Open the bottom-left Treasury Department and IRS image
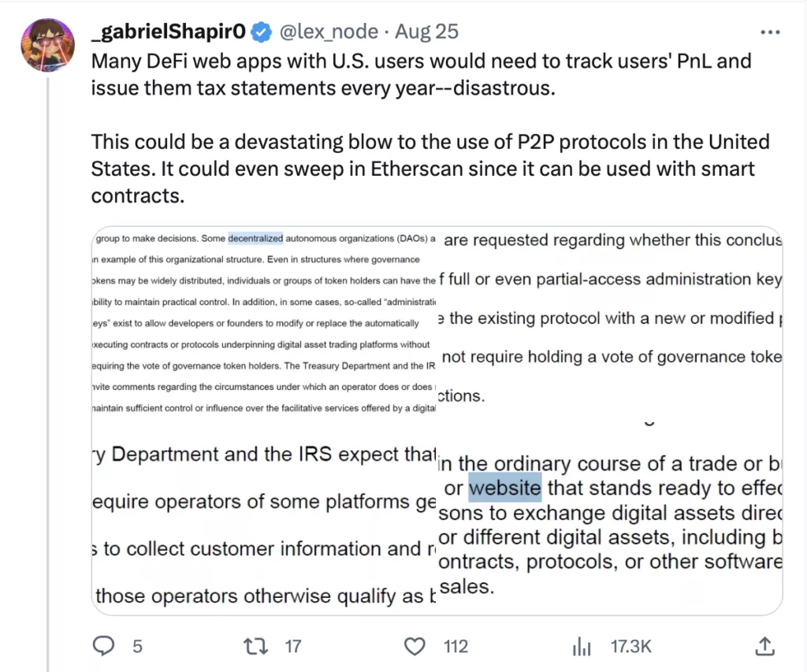 (264, 524)
